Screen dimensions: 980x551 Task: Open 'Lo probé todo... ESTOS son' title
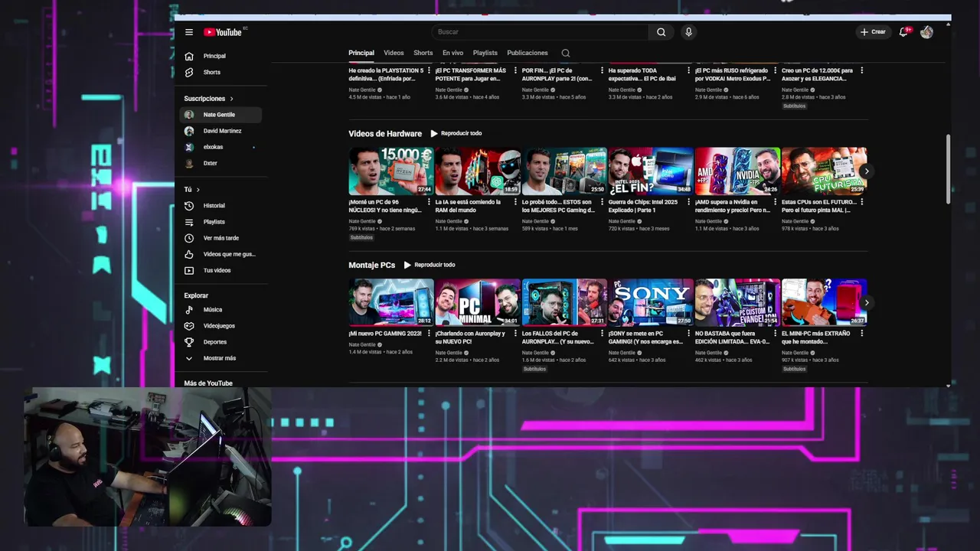click(x=558, y=206)
